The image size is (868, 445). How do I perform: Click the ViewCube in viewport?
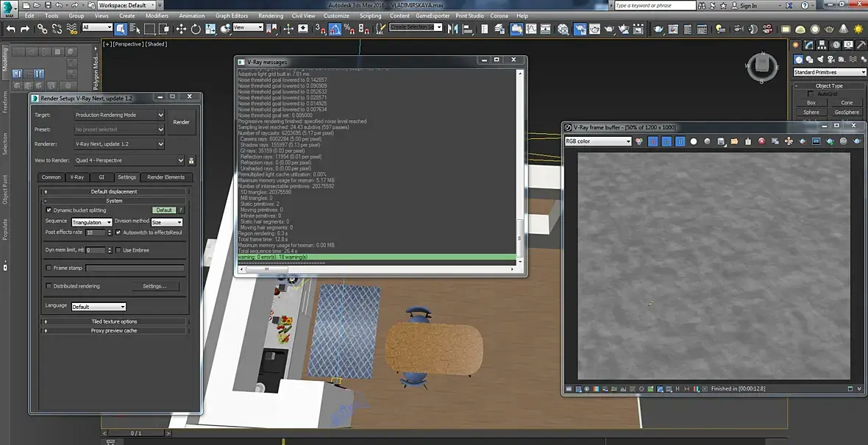(762, 68)
